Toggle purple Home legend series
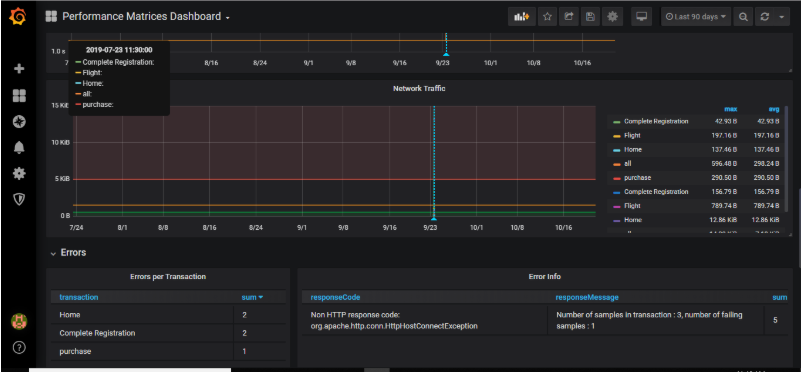 coord(633,219)
